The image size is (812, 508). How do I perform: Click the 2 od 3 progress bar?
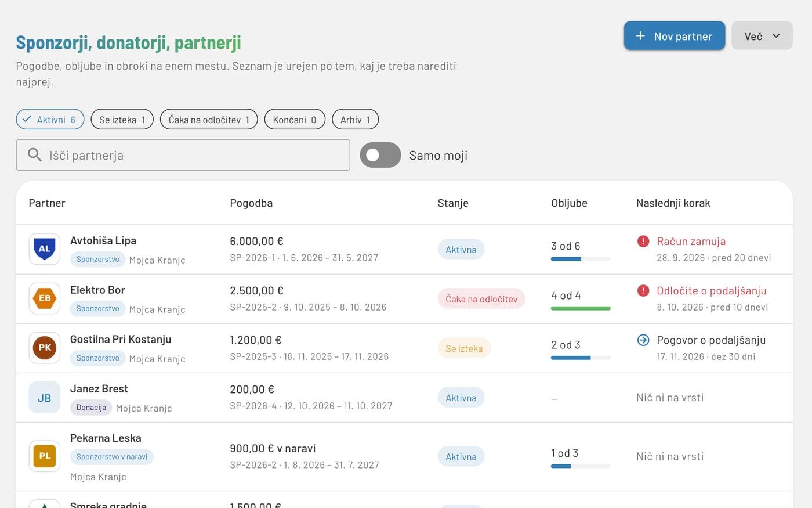click(x=581, y=358)
